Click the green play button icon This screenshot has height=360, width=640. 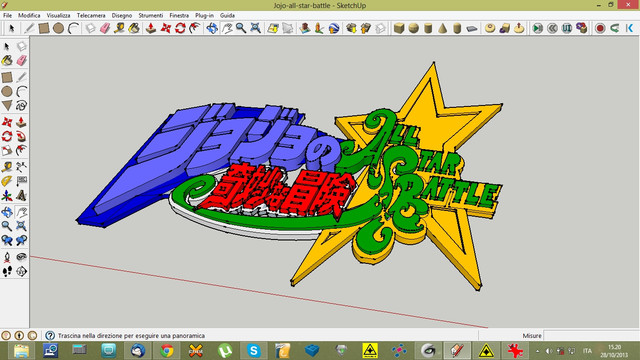pos(538,28)
